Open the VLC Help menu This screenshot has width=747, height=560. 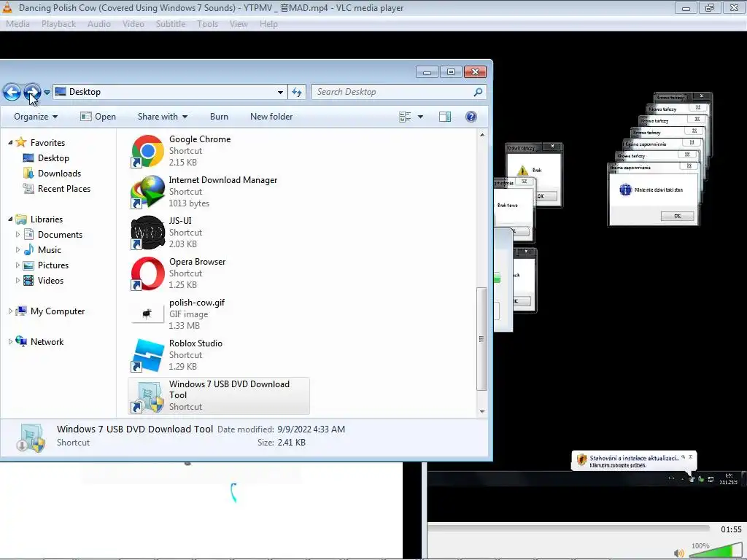coord(268,24)
